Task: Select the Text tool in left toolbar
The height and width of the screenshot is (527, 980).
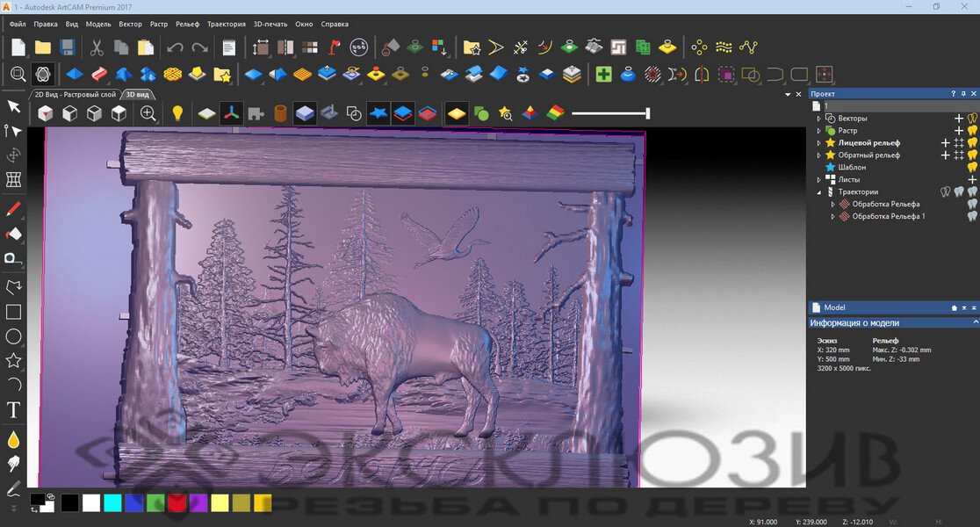Action: pyautogui.click(x=14, y=409)
